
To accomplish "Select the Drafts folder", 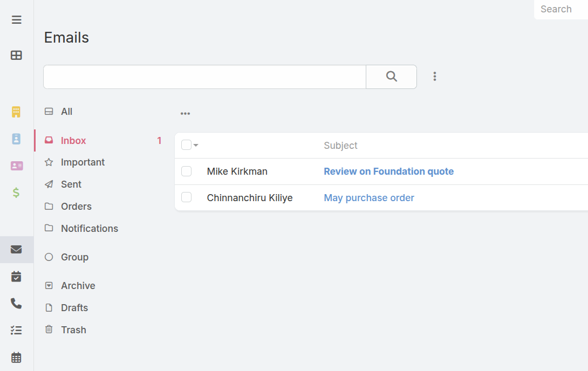I will pos(74,308).
